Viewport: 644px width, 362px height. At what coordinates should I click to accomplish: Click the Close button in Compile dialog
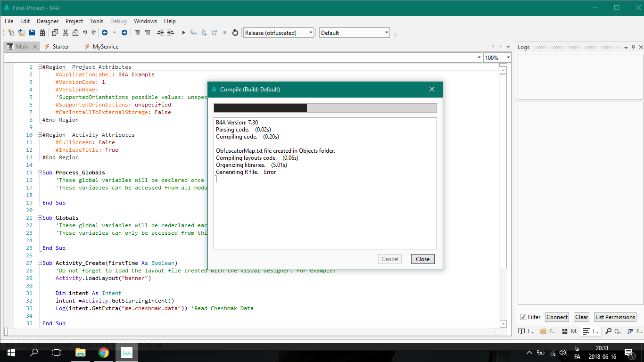point(422,259)
